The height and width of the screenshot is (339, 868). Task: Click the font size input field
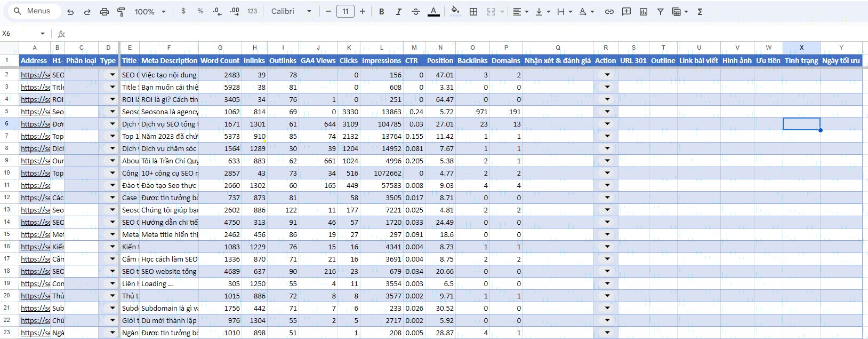coord(345,11)
